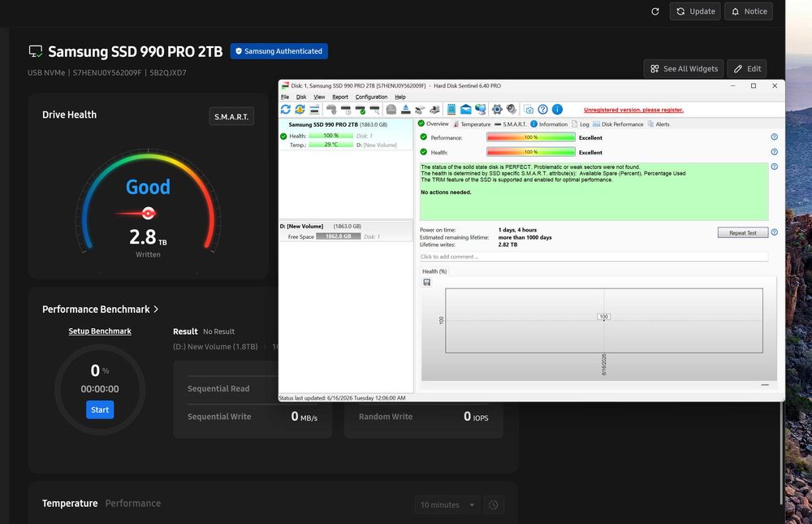Screen dimensions: 812x524
Task: Open the Help menu in Hard Disk Sentinel
Action: point(400,97)
